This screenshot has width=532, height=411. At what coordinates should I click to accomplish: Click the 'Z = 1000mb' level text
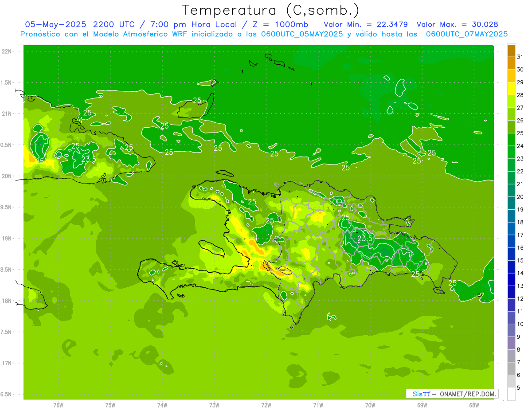[280, 24]
